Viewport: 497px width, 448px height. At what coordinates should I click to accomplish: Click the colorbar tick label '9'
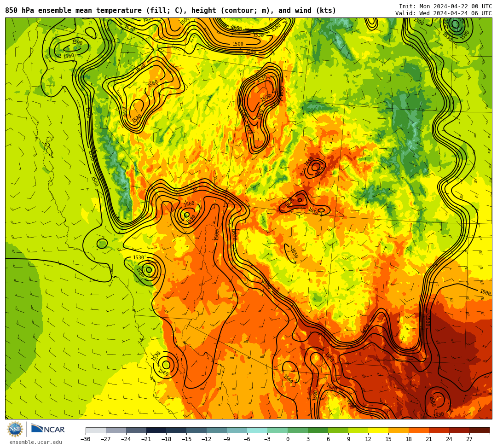(x=348, y=439)
